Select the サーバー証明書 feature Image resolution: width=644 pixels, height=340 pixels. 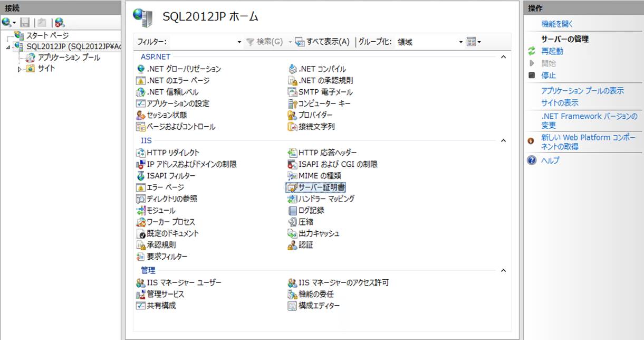point(315,187)
